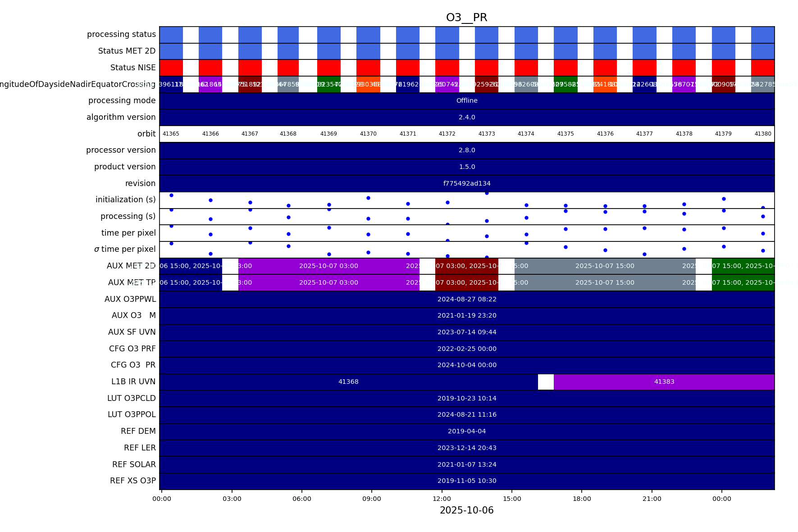Select orbit number 41380 at the far right
The image size is (798, 532).
[762, 134]
